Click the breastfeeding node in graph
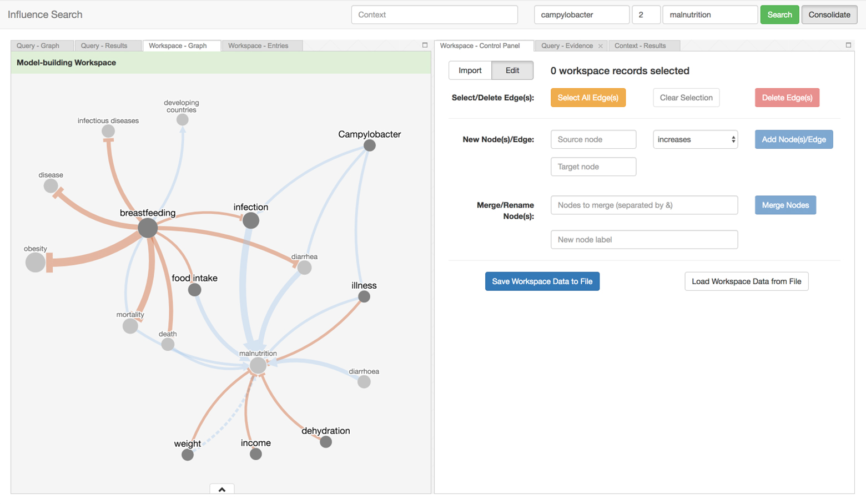Viewport: 866px width, 504px height. [148, 228]
